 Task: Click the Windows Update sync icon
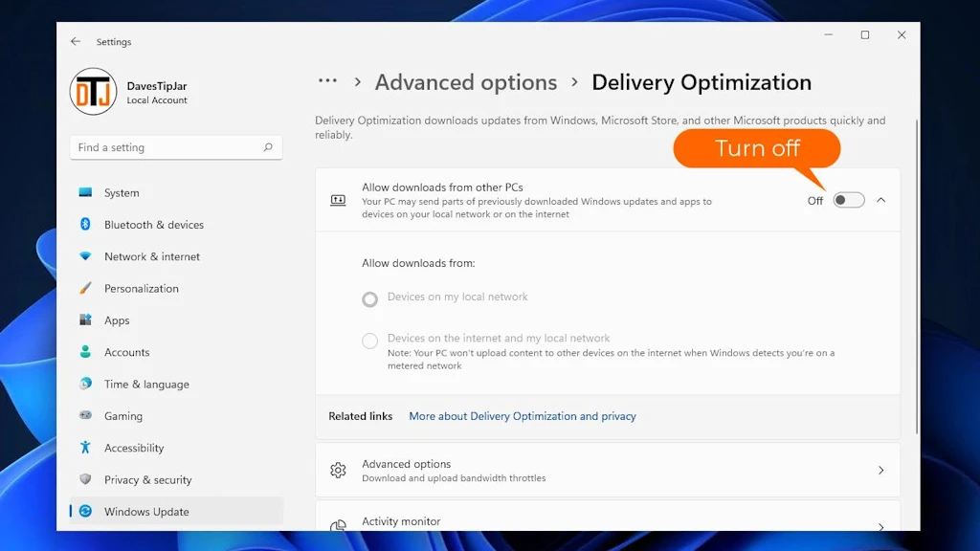[x=85, y=511]
